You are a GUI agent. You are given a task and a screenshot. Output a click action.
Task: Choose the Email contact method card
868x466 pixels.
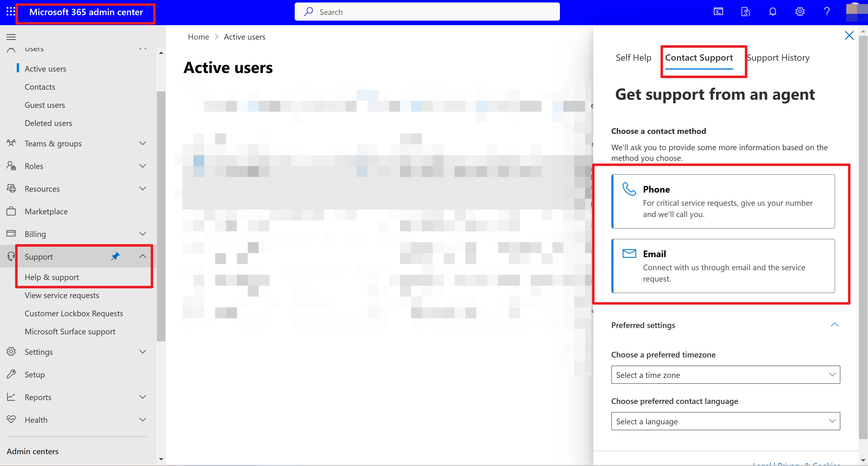point(723,266)
